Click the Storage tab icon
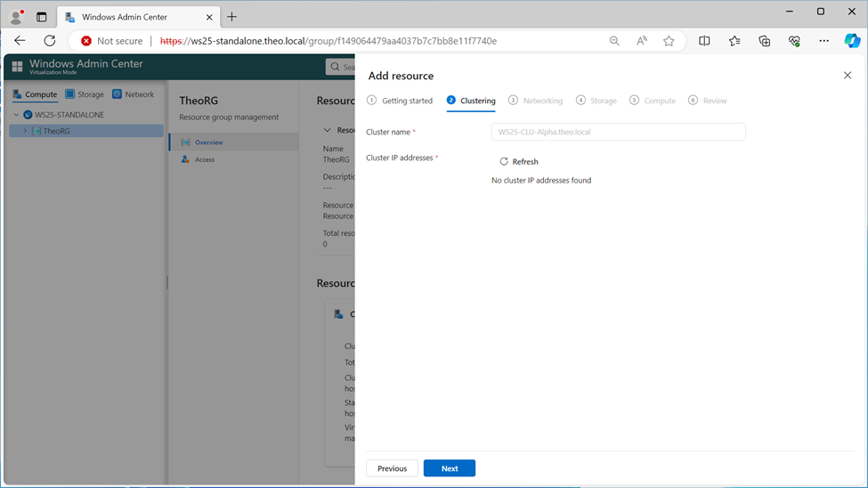868x488 pixels. click(69, 94)
